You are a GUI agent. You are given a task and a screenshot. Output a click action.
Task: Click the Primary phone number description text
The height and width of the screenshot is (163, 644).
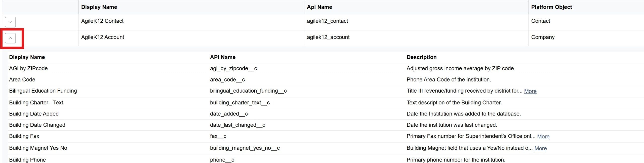coord(456,159)
